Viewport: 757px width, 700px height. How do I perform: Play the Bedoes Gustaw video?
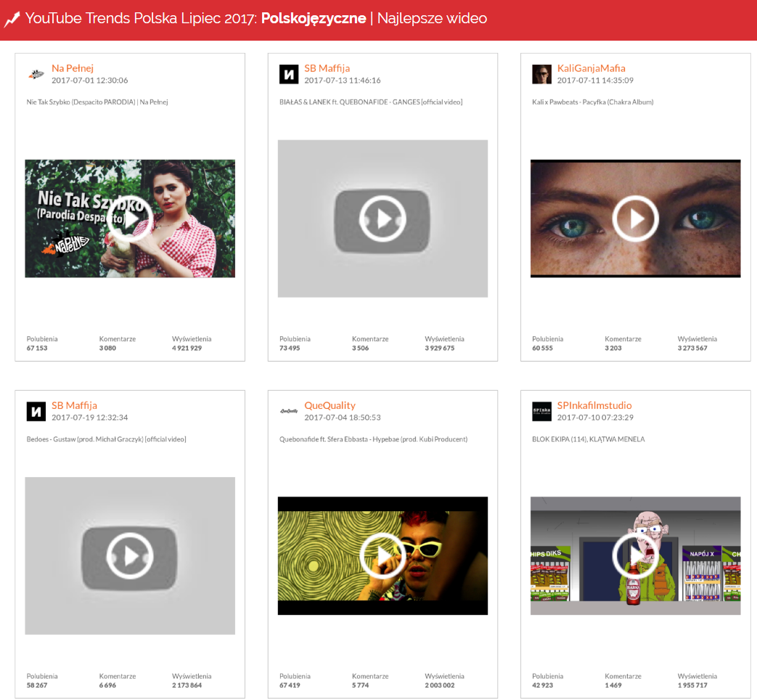[130, 555]
